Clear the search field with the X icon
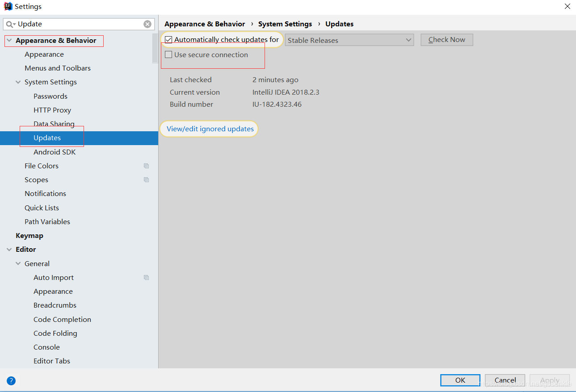This screenshot has height=392, width=576. 147,24
